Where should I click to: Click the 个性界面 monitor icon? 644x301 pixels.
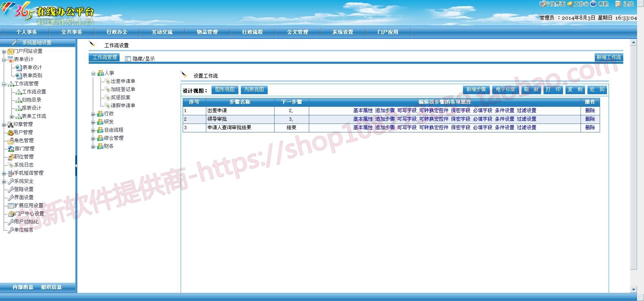(542, 4)
